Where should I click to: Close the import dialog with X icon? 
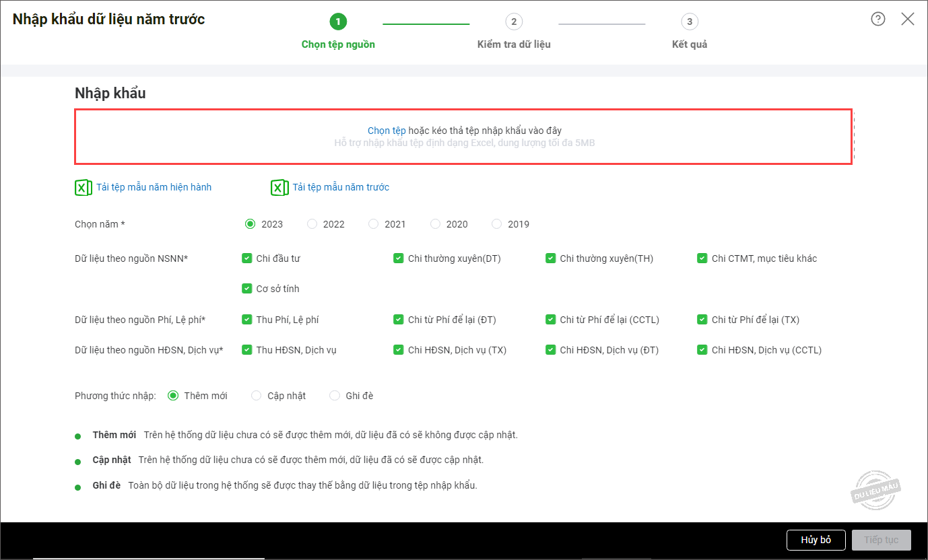coord(908,19)
